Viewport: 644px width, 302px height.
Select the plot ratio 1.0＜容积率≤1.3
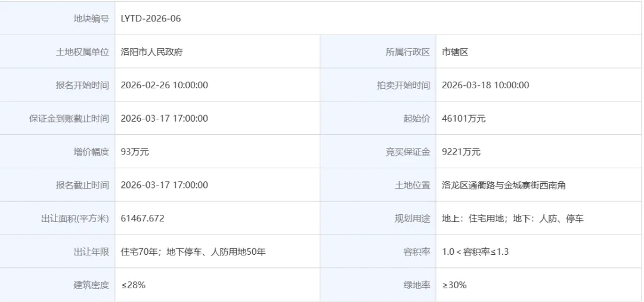(475, 252)
